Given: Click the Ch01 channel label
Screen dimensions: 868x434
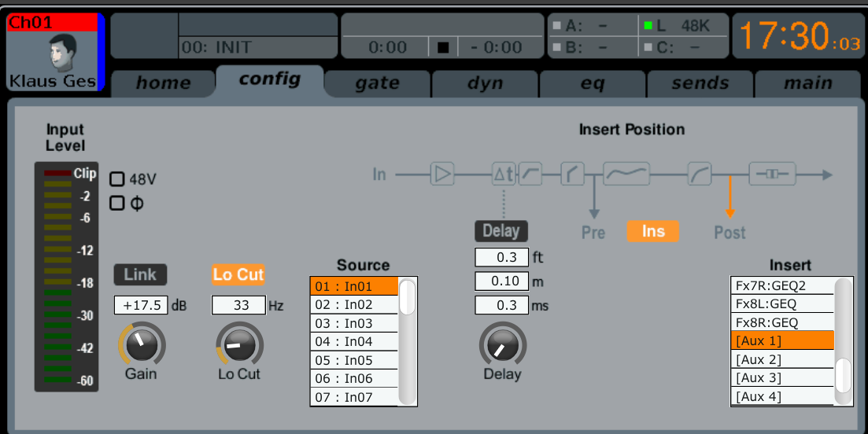Looking at the screenshot, I should click(52, 23).
